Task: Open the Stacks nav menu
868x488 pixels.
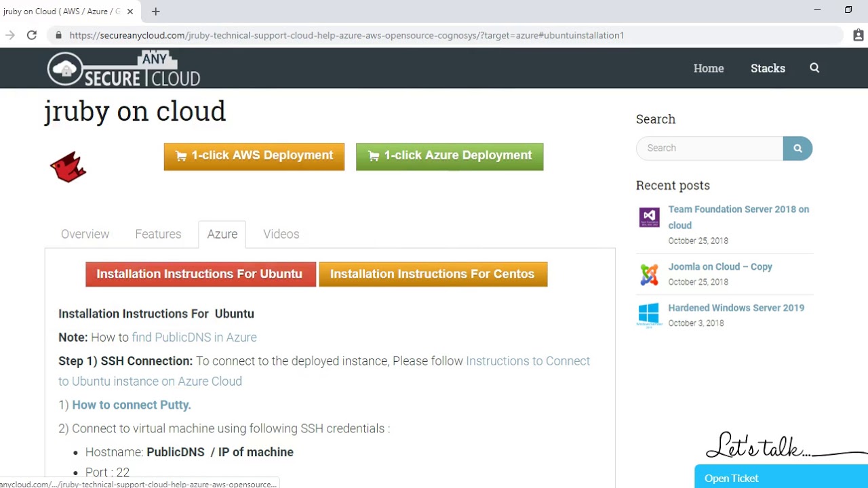Action: tap(768, 68)
